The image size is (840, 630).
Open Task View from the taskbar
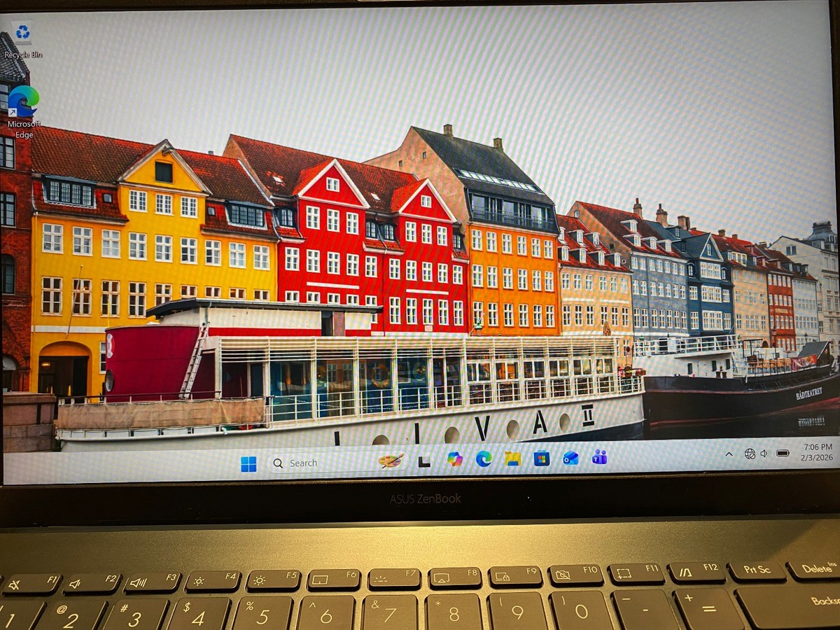424,461
